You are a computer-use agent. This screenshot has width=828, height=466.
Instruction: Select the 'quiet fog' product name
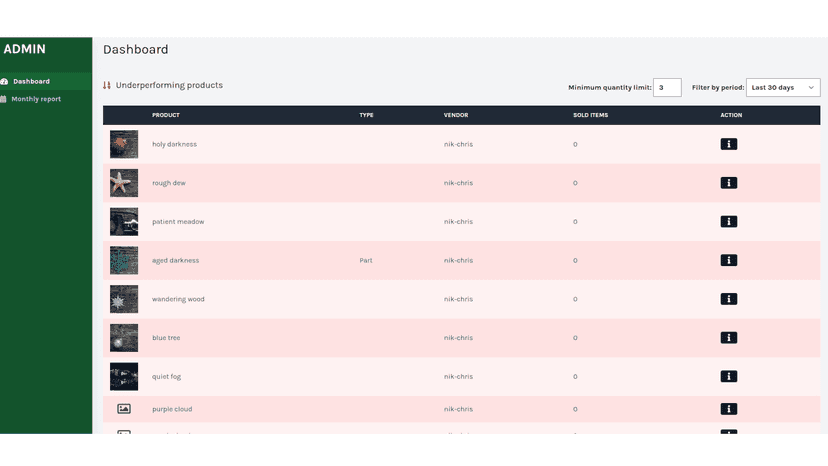pyautogui.click(x=166, y=376)
